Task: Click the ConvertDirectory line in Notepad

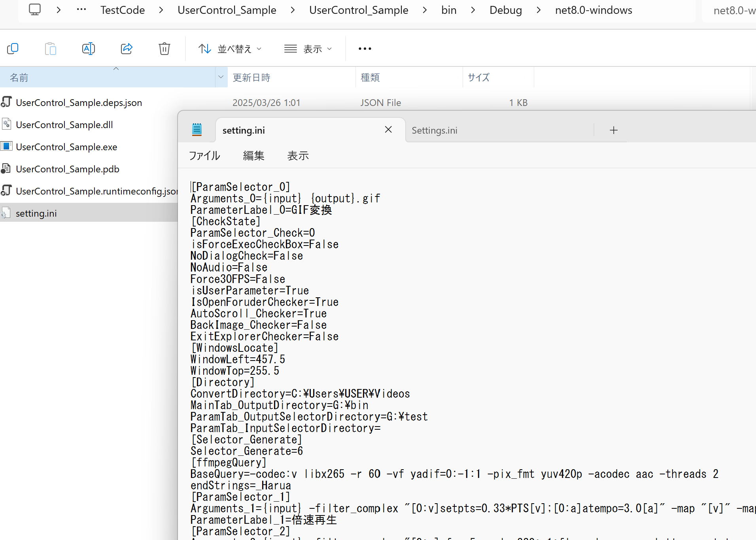Action: point(300,394)
